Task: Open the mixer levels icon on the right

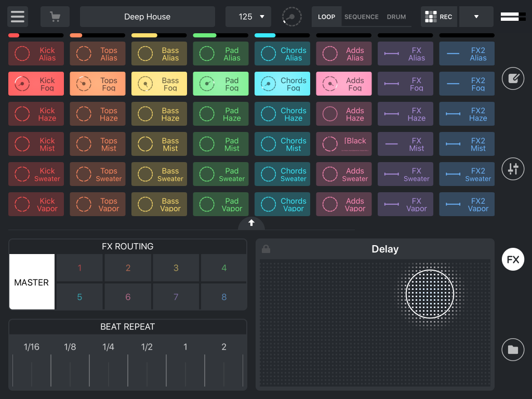Action: 513,169
